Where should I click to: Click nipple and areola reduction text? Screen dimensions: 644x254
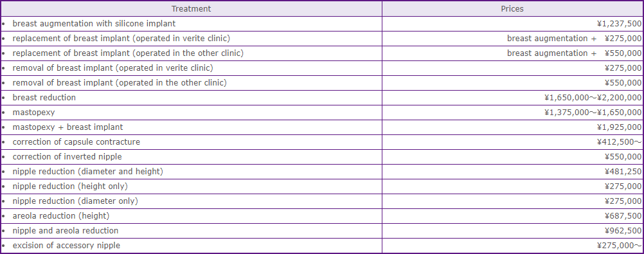point(66,231)
